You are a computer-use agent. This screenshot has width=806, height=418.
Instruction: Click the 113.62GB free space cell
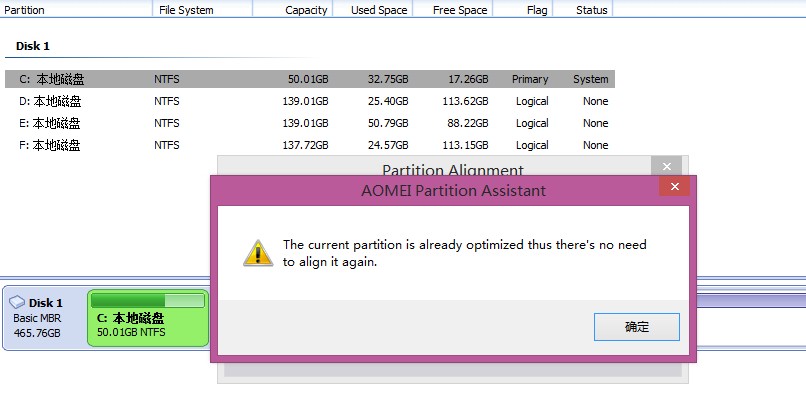(465, 101)
